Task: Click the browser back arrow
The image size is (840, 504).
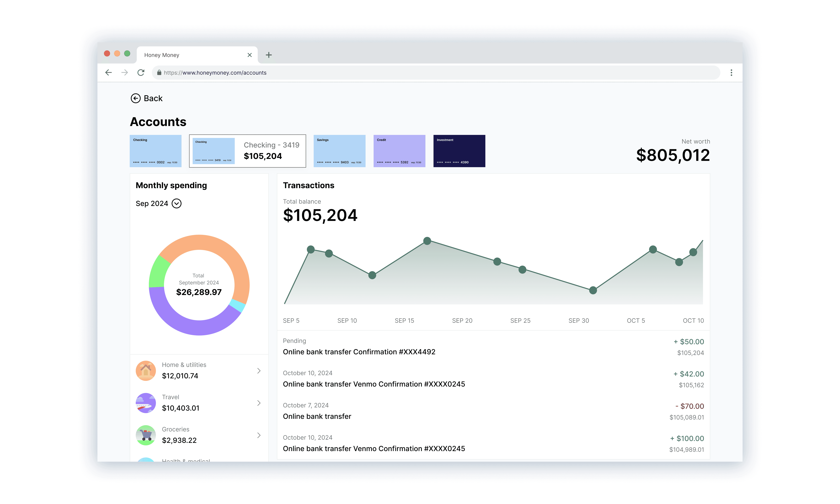Action: click(108, 73)
